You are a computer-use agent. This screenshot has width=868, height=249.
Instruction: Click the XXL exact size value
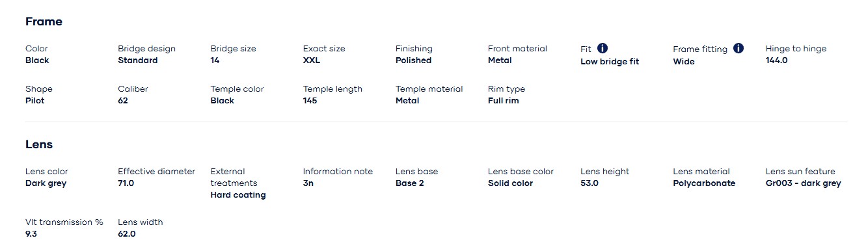(x=312, y=60)
